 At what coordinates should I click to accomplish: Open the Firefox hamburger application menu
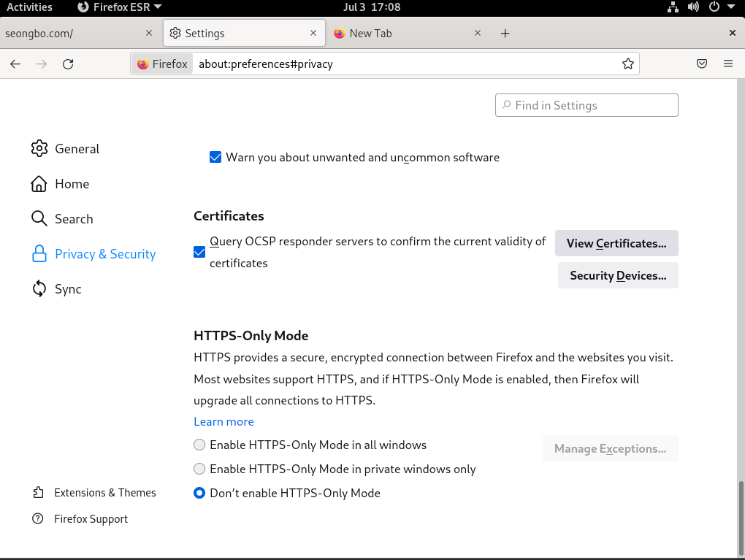[728, 64]
